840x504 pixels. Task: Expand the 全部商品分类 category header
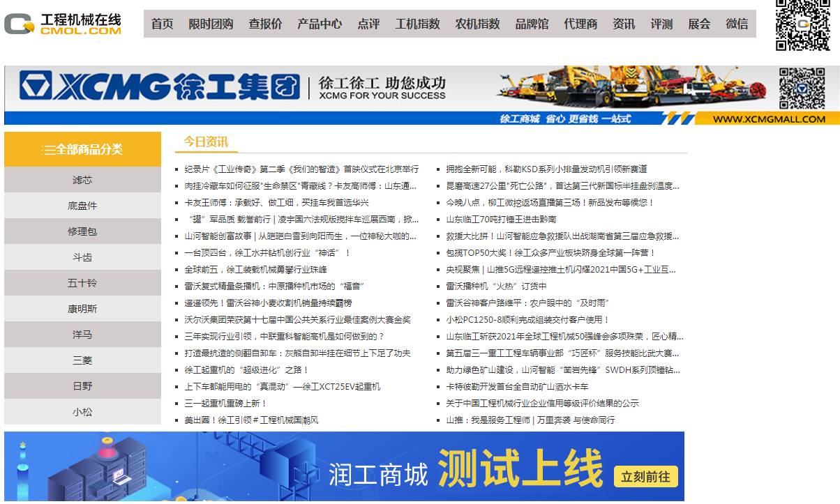pos(82,149)
